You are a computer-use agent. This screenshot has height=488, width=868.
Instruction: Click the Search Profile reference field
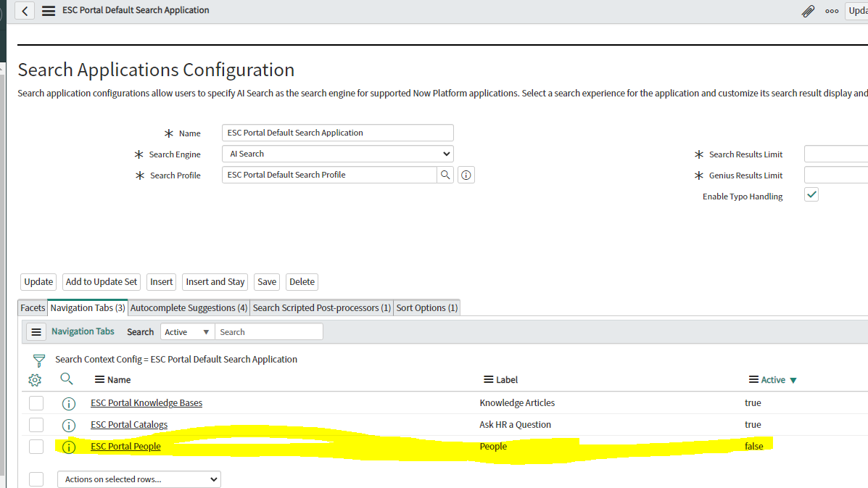pyautogui.click(x=329, y=175)
